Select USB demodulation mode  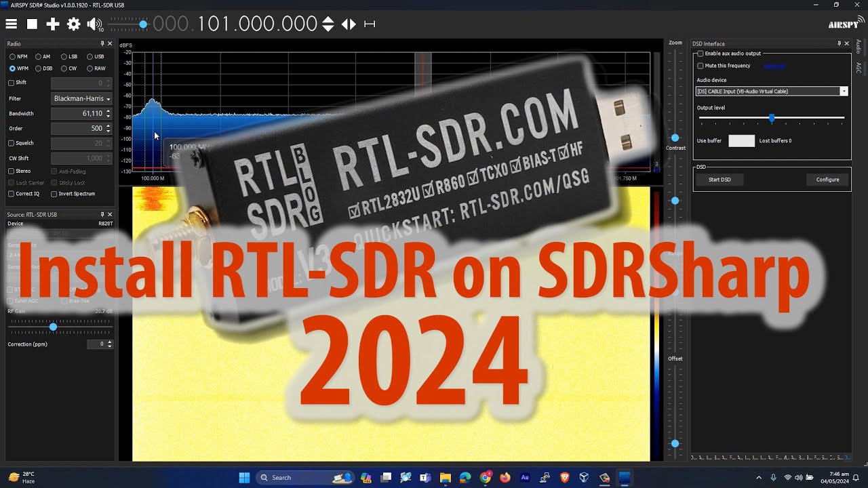[95, 57]
